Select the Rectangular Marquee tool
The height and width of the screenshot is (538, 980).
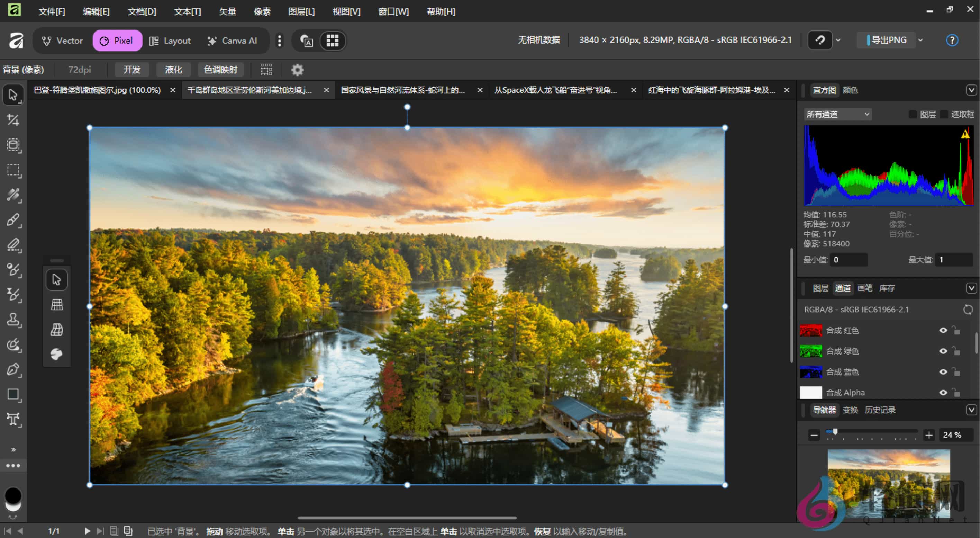coord(13,170)
